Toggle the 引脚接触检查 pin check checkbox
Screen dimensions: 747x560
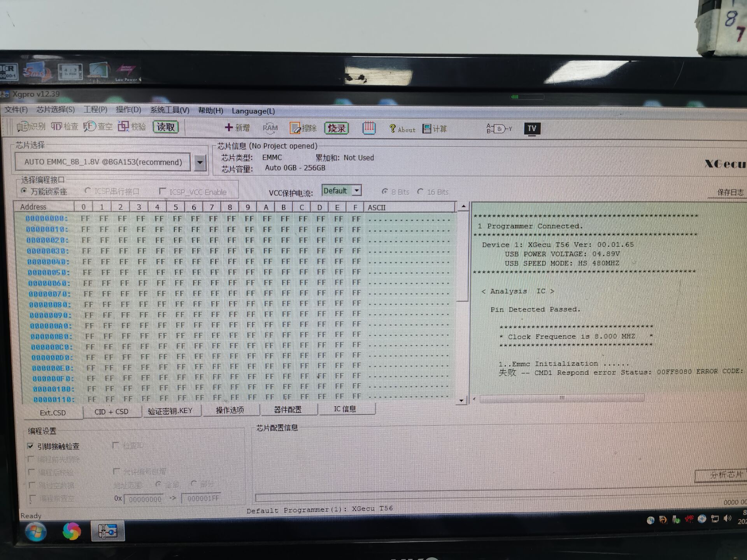coord(31,446)
